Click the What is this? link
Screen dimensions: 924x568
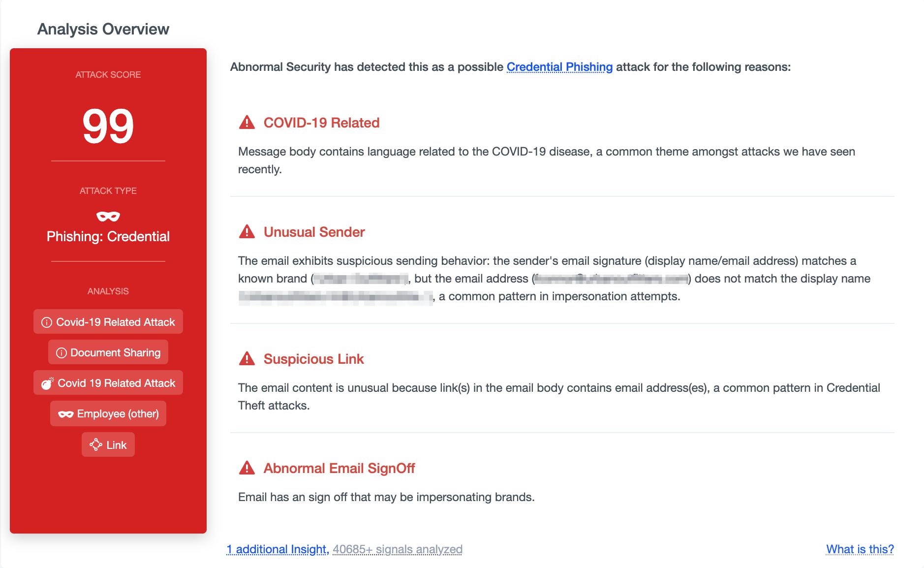point(860,549)
